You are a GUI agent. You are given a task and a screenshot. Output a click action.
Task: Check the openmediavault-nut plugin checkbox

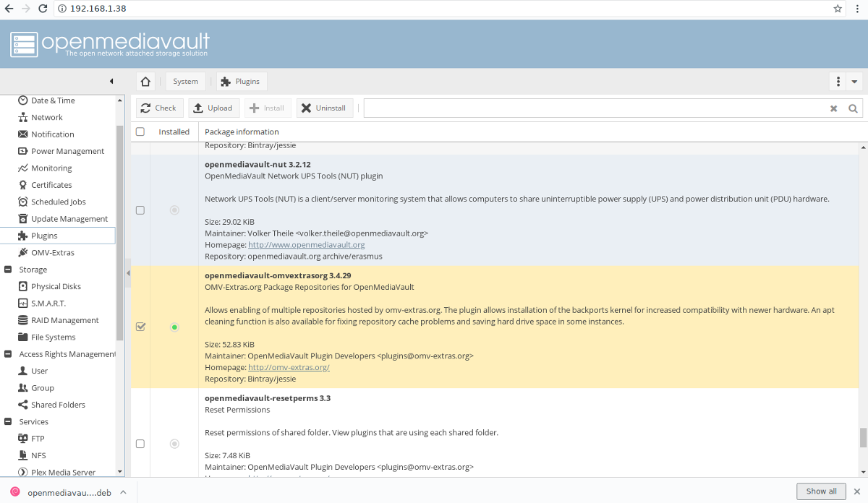[x=140, y=210]
